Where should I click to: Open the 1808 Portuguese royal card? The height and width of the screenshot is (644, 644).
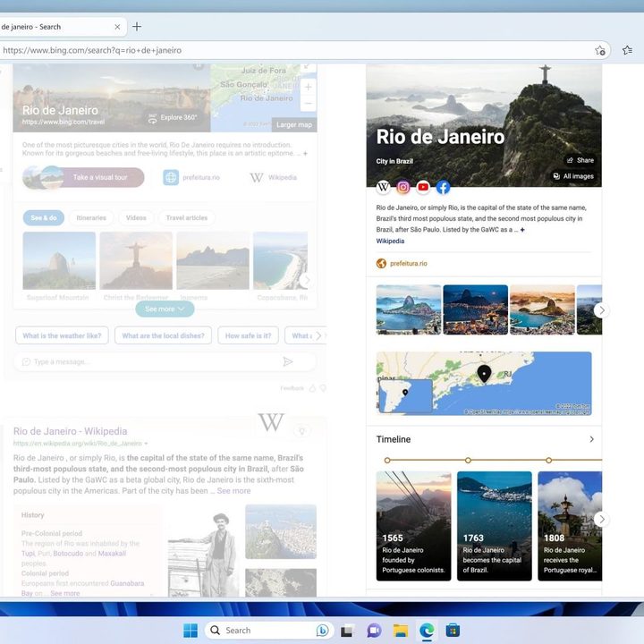pyautogui.click(x=570, y=526)
